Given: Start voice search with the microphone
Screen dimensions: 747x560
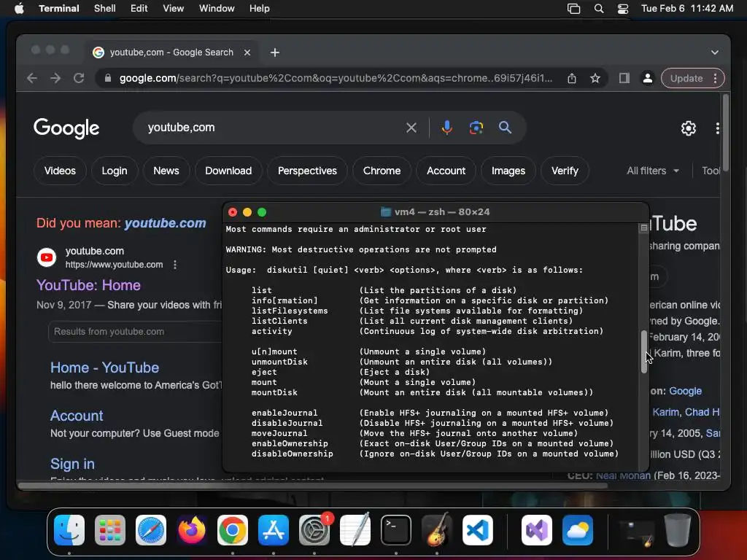Looking at the screenshot, I should [447, 128].
